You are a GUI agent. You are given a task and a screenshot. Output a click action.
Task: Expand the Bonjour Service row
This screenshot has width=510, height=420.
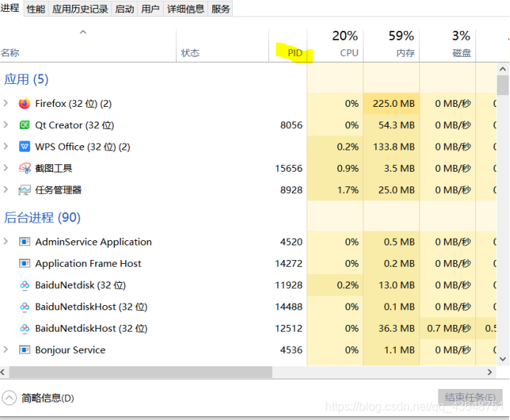pos(6,349)
